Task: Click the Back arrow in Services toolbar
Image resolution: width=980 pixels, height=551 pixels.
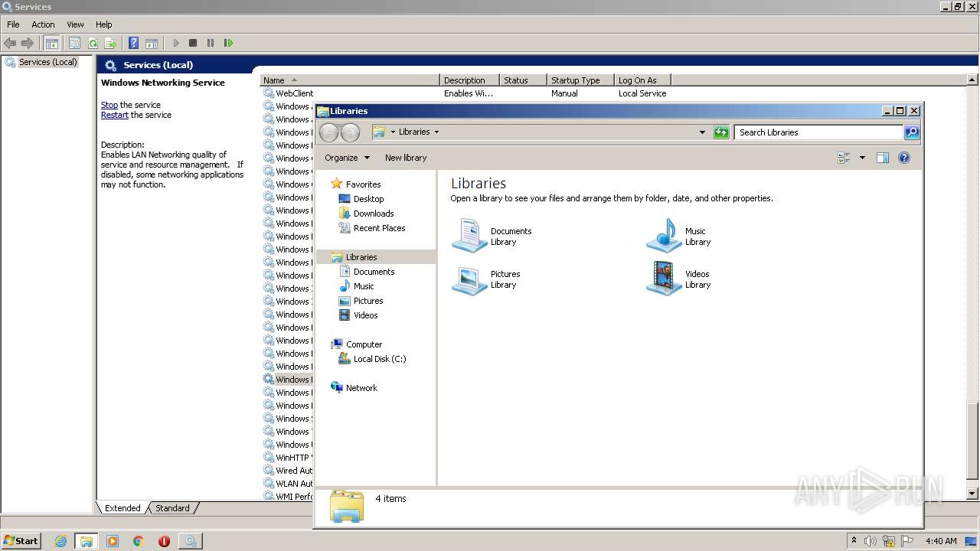Action: tap(10, 44)
